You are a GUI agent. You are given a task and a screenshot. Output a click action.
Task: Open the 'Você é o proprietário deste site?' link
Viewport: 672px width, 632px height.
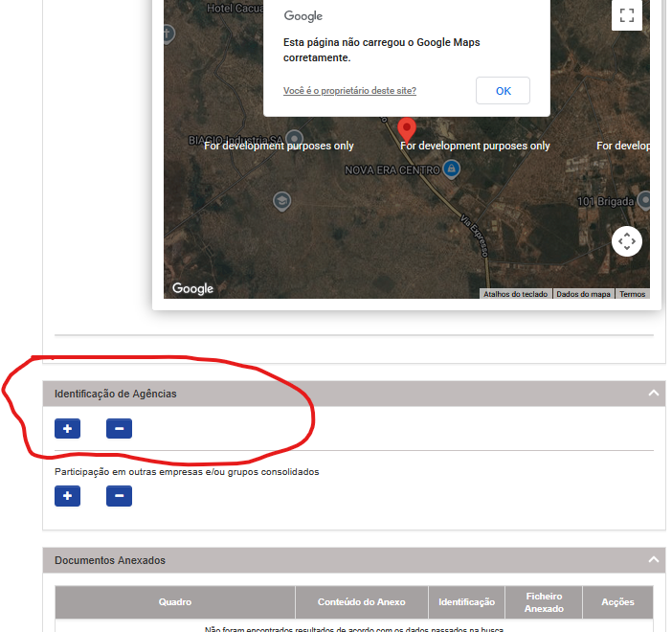[x=349, y=91]
